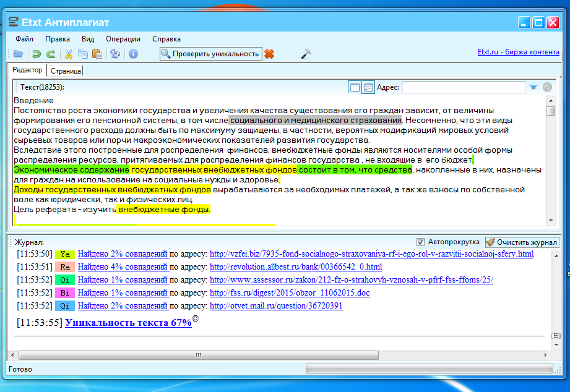Switch to the Страница tab

[66, 71]
